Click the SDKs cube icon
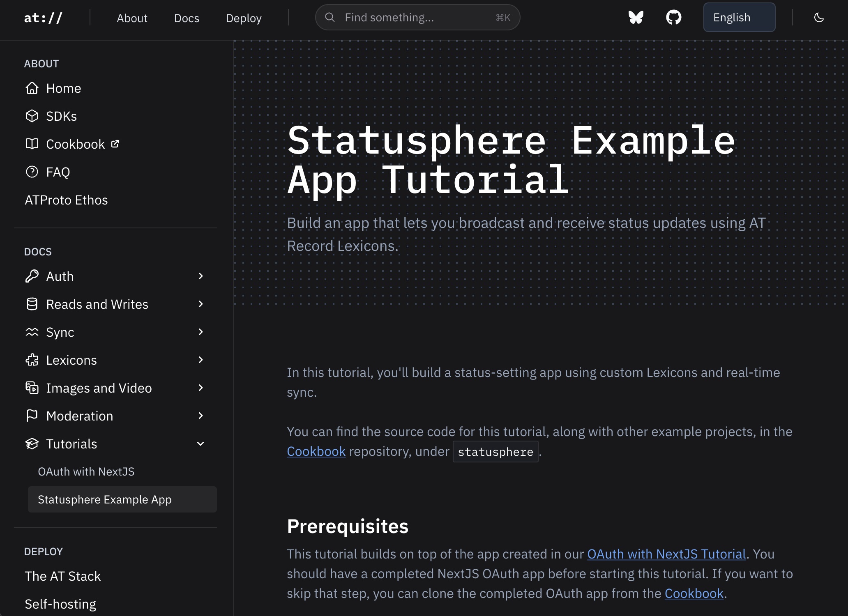The height and width of the screenshot is (616, 848). (32, 116)
